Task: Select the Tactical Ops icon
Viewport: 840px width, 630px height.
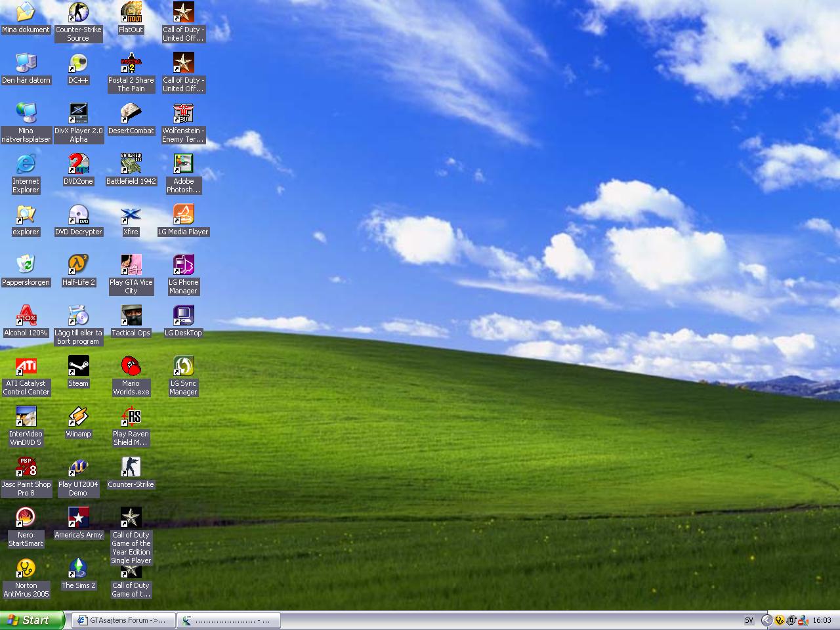Action: [x=131, y=315]
